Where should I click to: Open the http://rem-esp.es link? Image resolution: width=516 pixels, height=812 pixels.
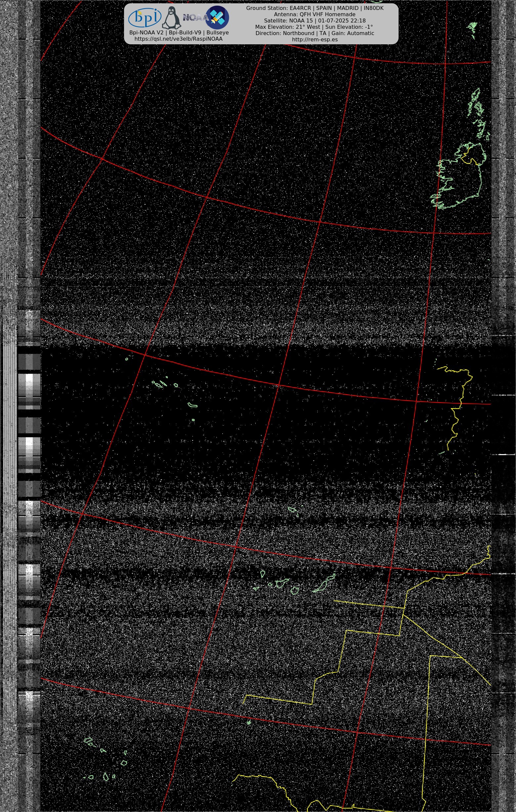click(315, 39)
